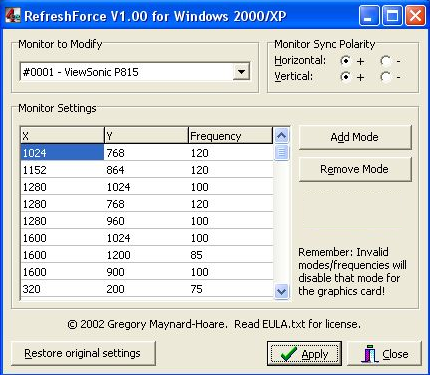This screenshot has height=375, width=430.
Task: Click the Add Mode button
Action: [355, 137]
